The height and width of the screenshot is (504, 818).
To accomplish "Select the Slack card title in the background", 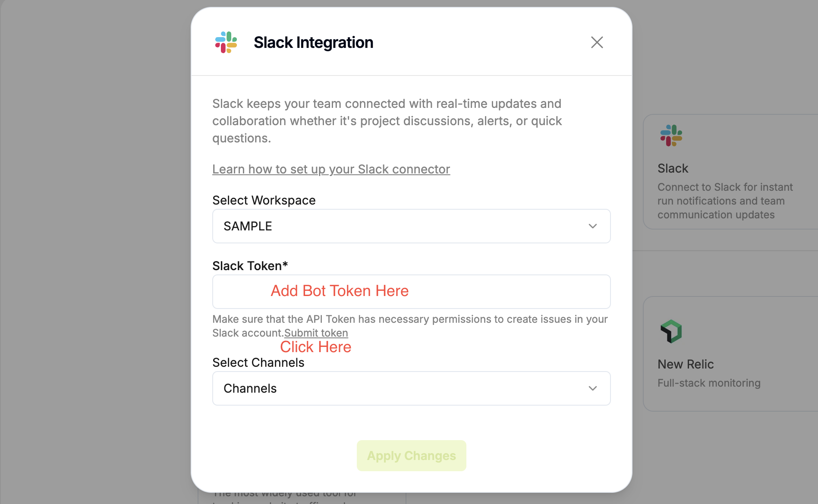I will [x=673, y=168].
